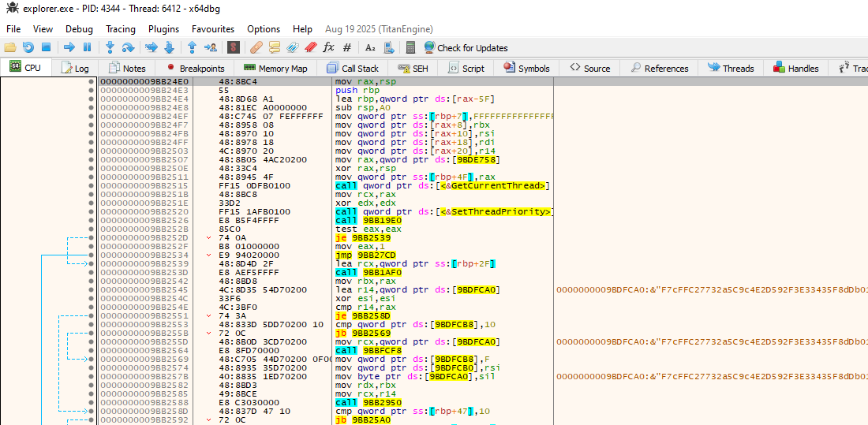This screenshot has width=868, height=425.
Task: Select the instruction row call GetCurrentThread
Action: pos(325,185)
